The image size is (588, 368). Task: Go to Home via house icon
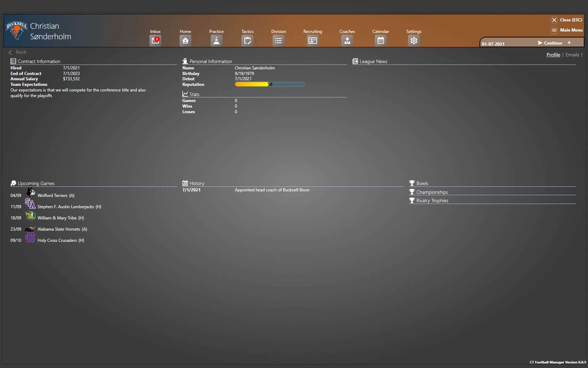[185, 41]
